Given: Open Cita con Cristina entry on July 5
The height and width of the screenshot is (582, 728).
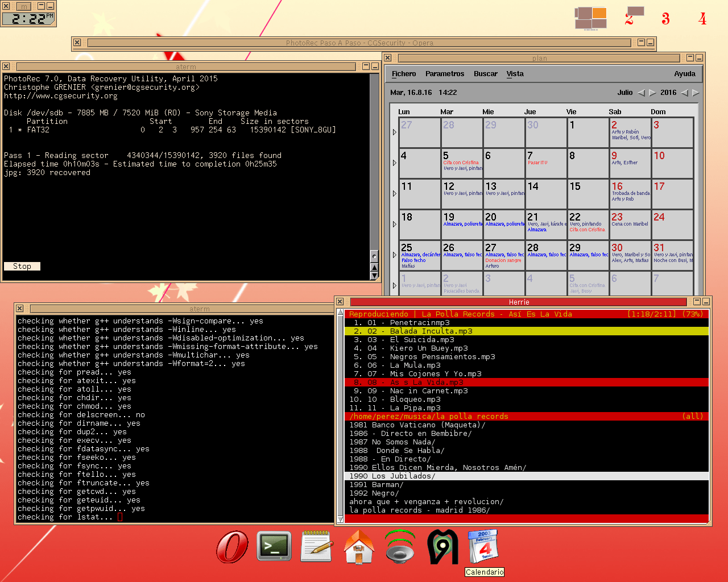Looking at the screenshot, I should pyautogui.click(x=461, y=163).
